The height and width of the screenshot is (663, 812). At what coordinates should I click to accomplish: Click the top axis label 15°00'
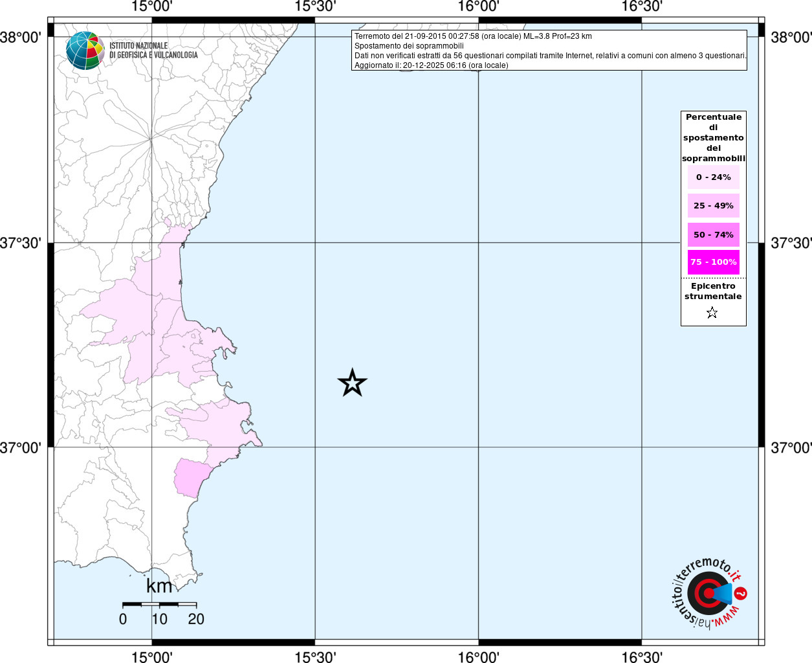pos(152,6)
